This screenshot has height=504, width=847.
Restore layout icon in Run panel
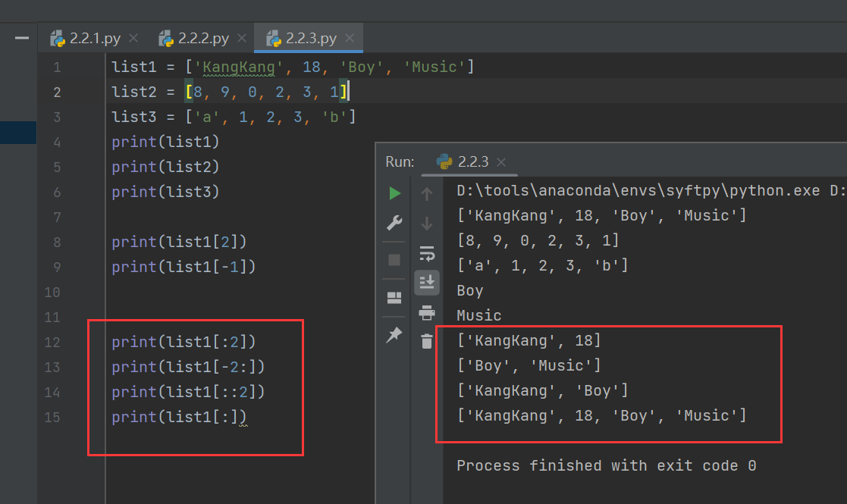point(394,297)
